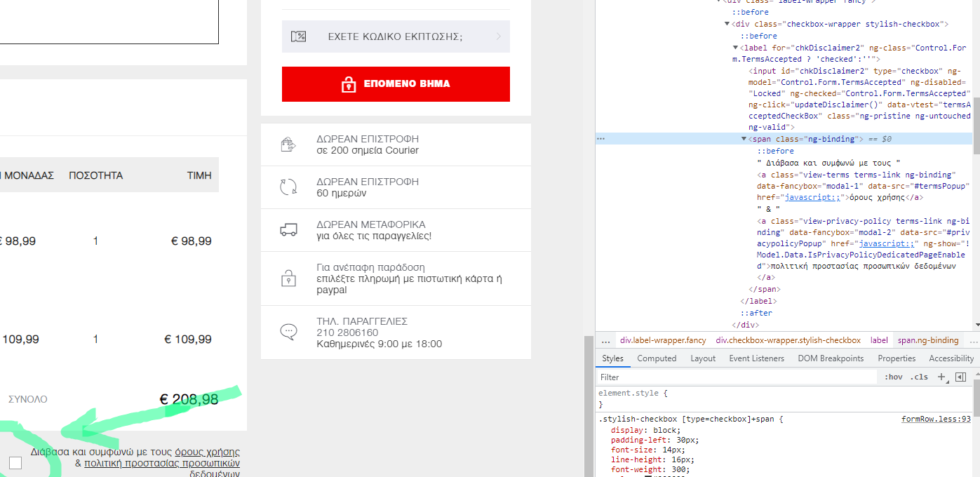
Task: Collapse the label for chkDisclaimer2 node
Action: click(x=736, y=48)
